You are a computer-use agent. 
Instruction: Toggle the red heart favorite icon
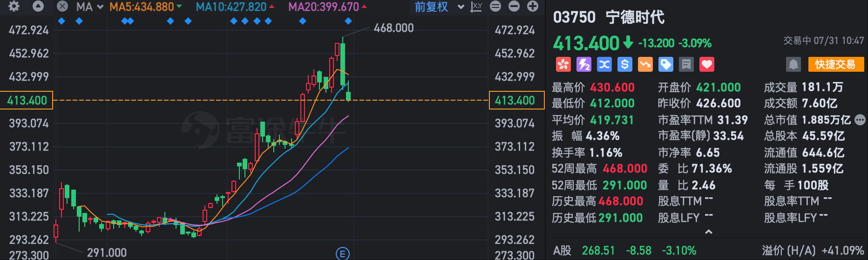tap(707, 64)
